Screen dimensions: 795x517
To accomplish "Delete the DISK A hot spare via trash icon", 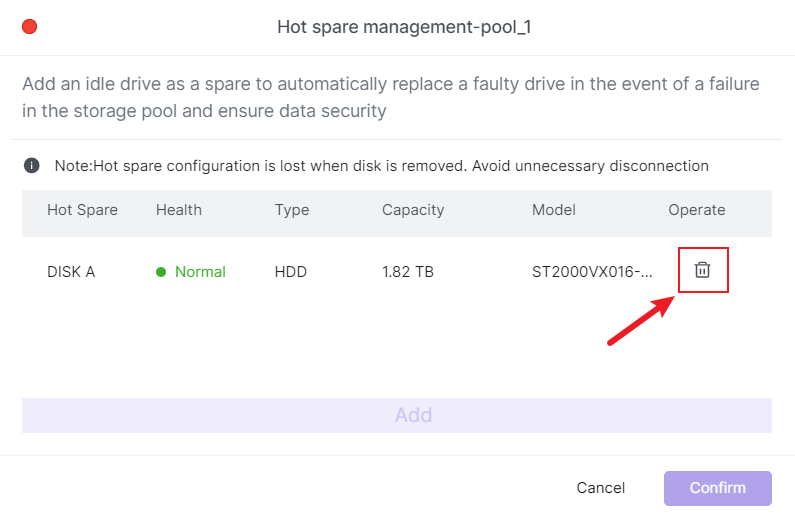I will click(703, 270).
